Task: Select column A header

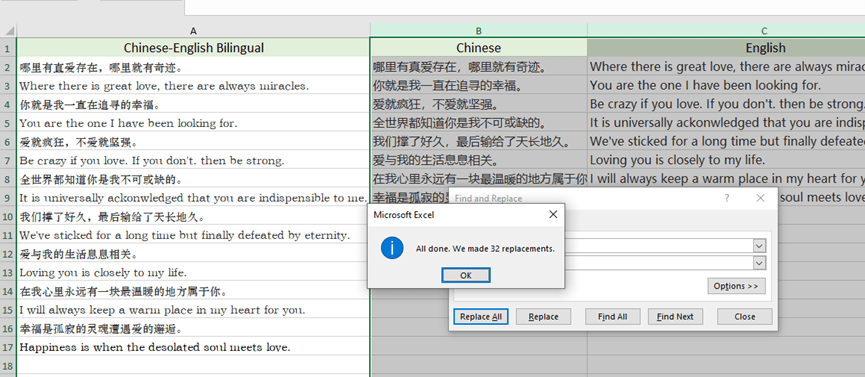Action: click(x=193, y=31)
